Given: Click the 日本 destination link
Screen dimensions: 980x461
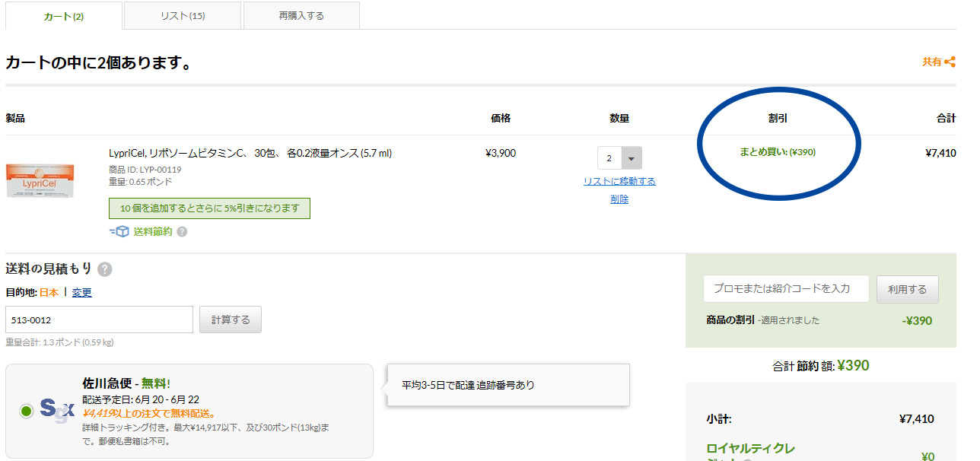Looking at the screenshot, I should (x=49, y=292).
